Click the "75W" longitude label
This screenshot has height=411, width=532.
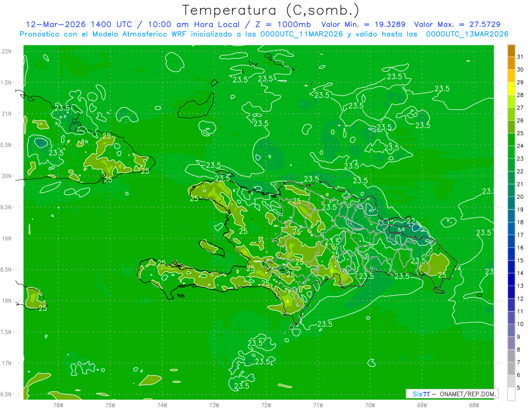tap(110, 405)
